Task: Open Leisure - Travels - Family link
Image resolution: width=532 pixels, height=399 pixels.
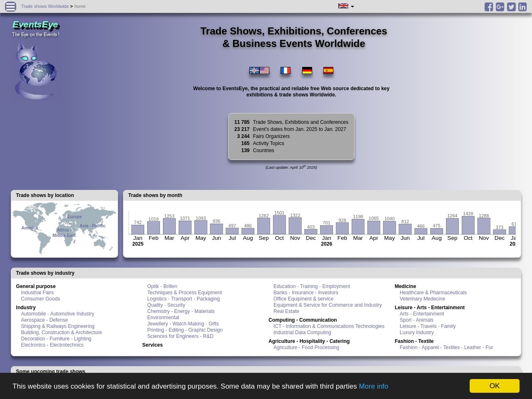Action: [428, 326]
